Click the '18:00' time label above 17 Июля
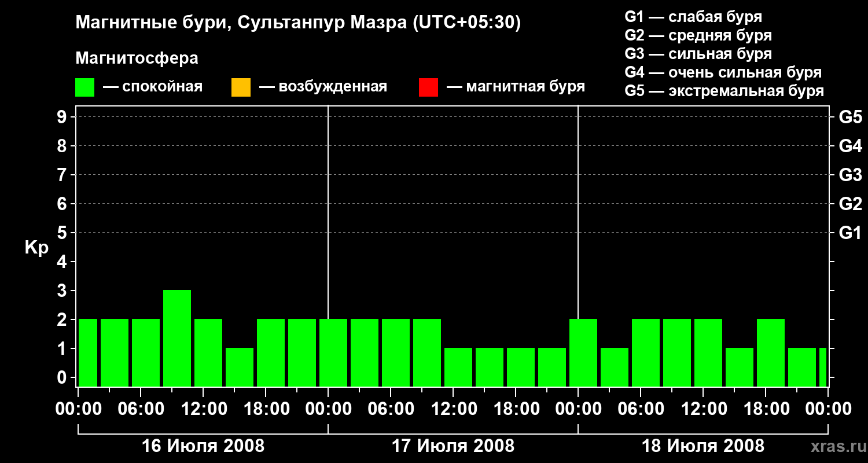Image resolution: width=868 pixels, height=463 pixels. (x=516, y=409)
